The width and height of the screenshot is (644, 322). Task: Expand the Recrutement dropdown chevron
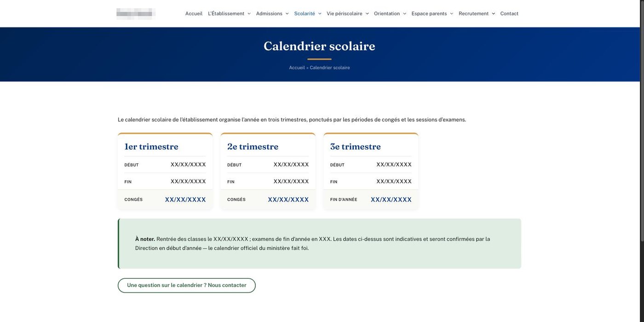[493, 14]
